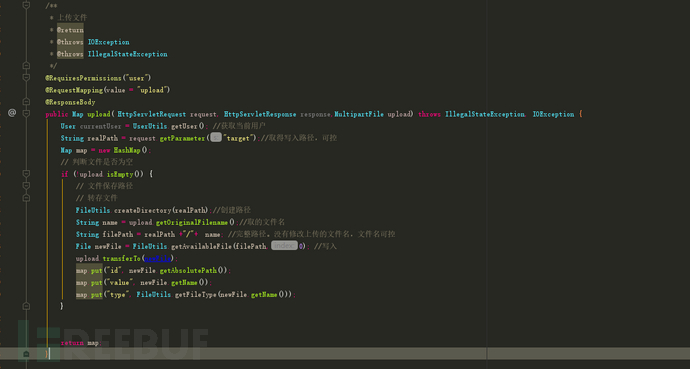Click the @ gutter icon beside upload method
The height and width of the screenshot is (369, 690).
coord(12,113)
